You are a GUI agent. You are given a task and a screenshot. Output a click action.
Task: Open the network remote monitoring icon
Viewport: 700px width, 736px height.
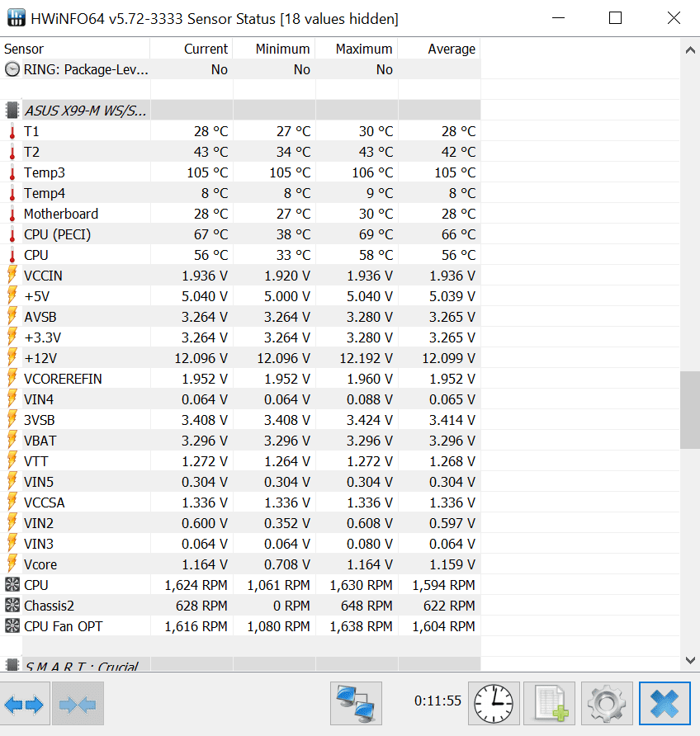pos(356,704)
